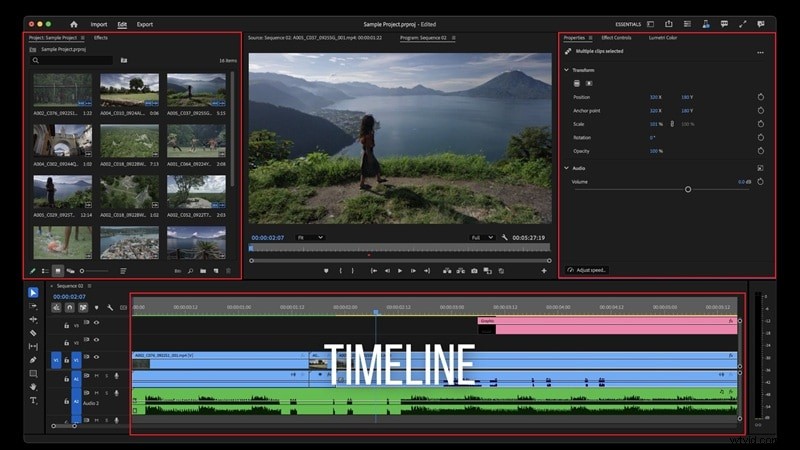Toggle the second video track eye icon
Screen dimensions: 800x450
pos(96,340)
